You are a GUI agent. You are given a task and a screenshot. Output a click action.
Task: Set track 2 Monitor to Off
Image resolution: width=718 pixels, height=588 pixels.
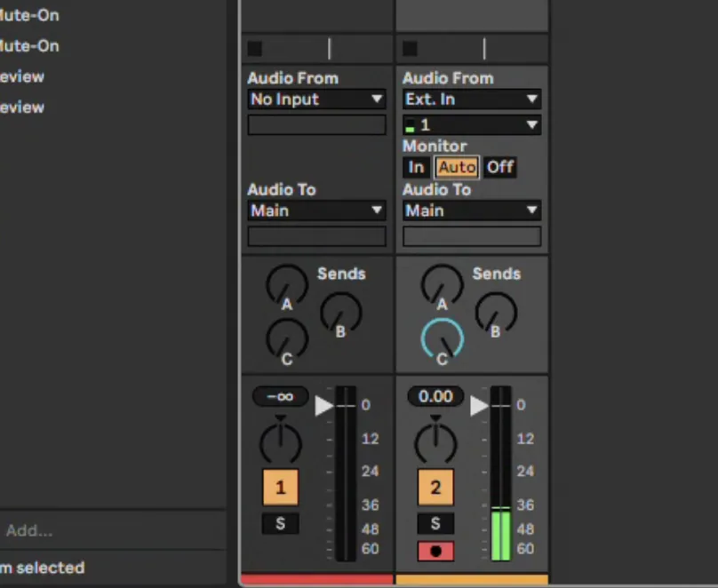pyautogui.click(x=500, y=167)
